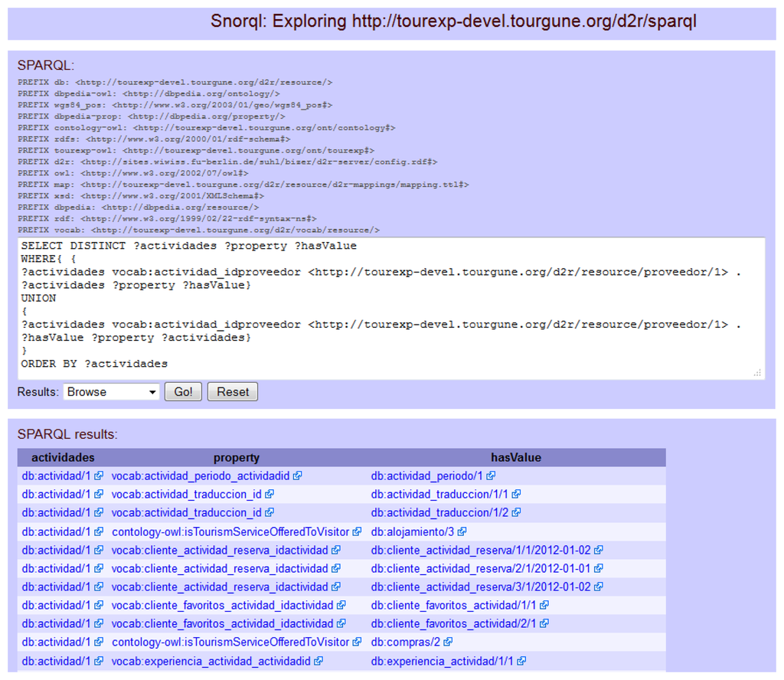Open external link icon beside db:compras/2
784x680 pixels.
click(448, 642)
